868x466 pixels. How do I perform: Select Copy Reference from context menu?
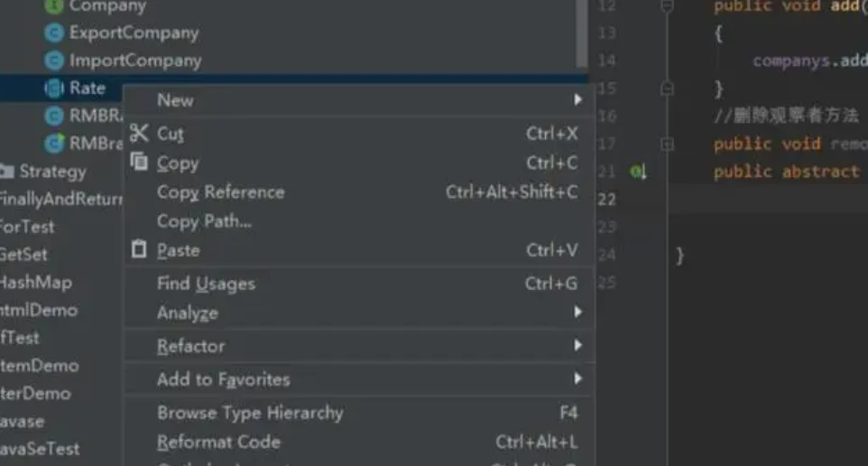click(x=220, y=192)
